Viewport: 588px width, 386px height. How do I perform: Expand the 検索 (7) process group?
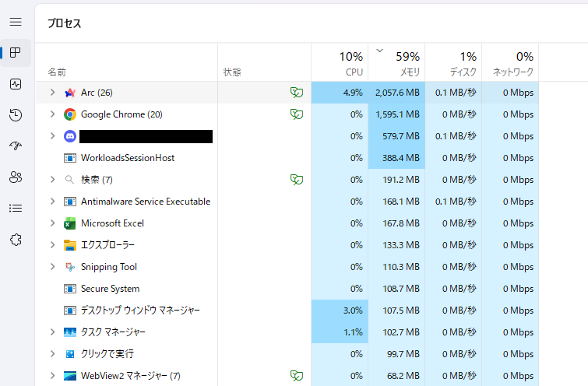[x=52, y=180]
